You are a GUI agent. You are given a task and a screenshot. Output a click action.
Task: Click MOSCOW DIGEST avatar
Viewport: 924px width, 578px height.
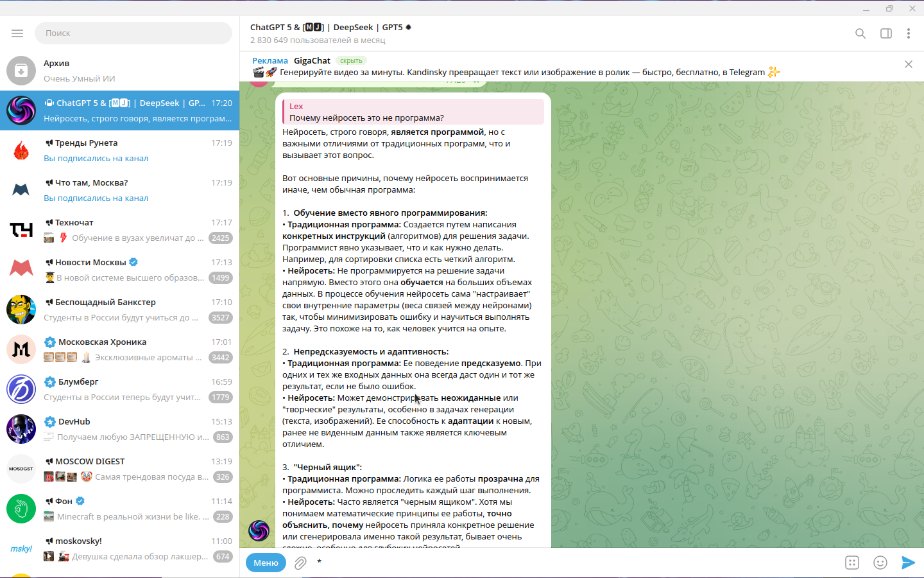[21, 469]
